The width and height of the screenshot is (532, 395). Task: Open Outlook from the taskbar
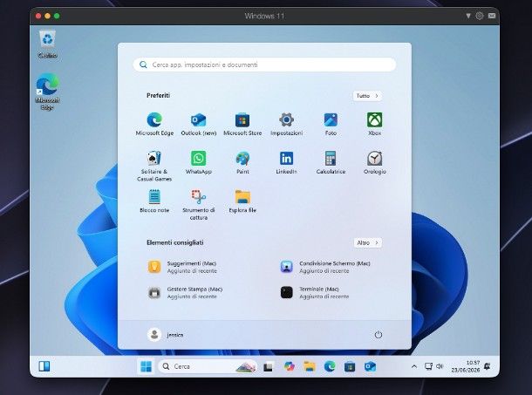coord(370,366)
